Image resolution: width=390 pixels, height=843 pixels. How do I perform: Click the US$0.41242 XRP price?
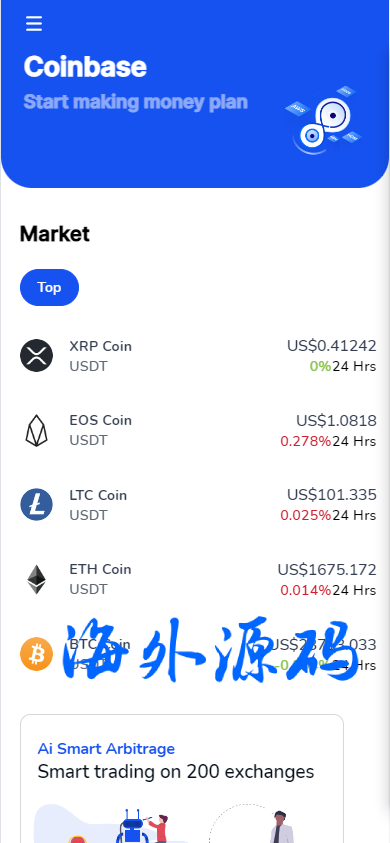point(331,346)
